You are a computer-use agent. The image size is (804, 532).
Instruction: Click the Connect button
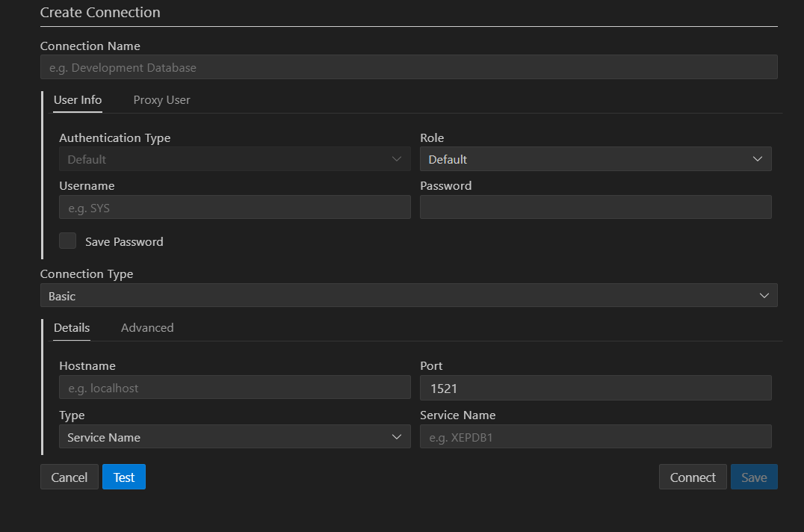693,477
